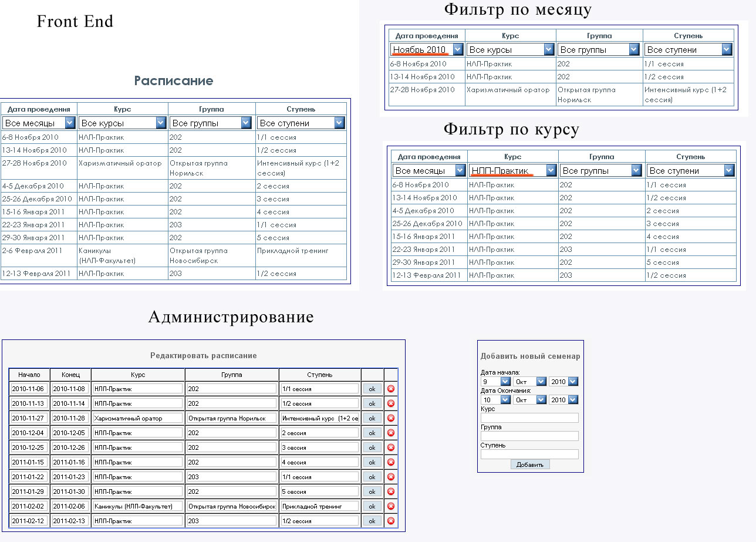The height and width of the screenshot is (542, 756).
Task: Click 'Харизматичный оратор' in month filter table
Action: [x=508, y=90]
